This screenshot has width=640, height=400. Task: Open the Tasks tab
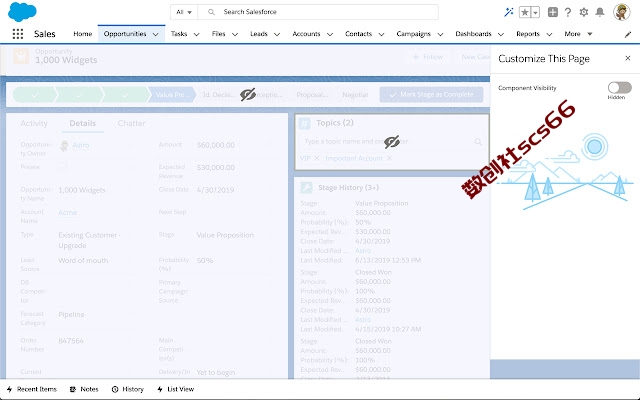coord(179,34)
